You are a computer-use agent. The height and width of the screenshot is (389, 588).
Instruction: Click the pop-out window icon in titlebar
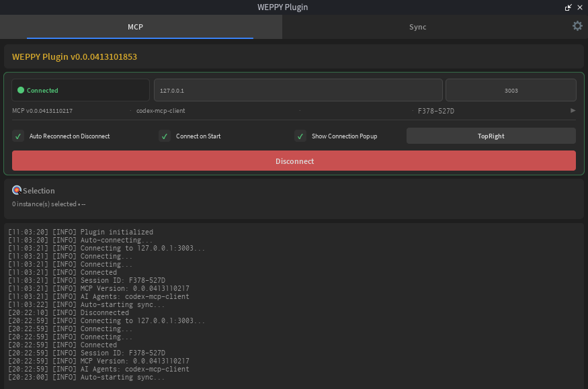click(568, 7)
